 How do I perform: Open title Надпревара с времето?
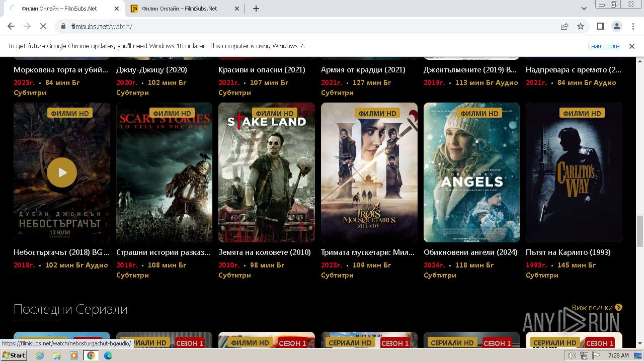(574, 70)
